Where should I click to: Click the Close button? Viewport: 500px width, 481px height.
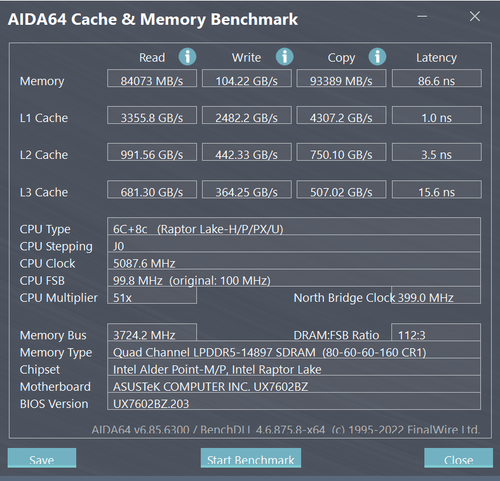point(458,458)
